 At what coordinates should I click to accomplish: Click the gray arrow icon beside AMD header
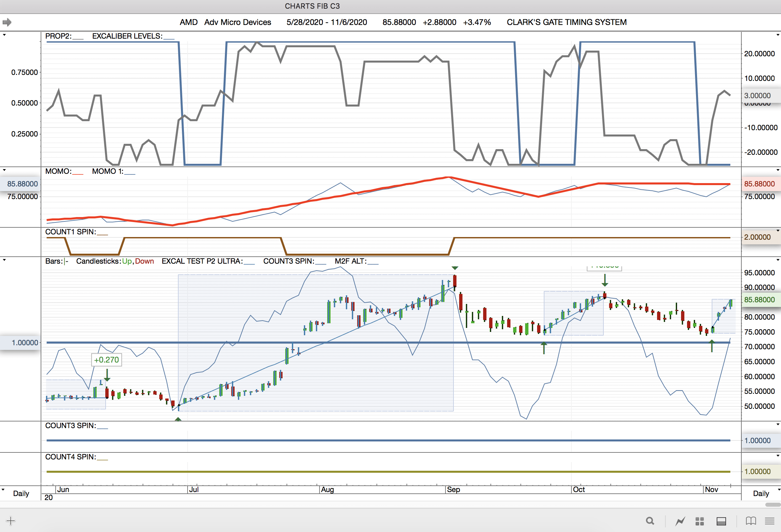pyautogui.click(x=7, y=22)
